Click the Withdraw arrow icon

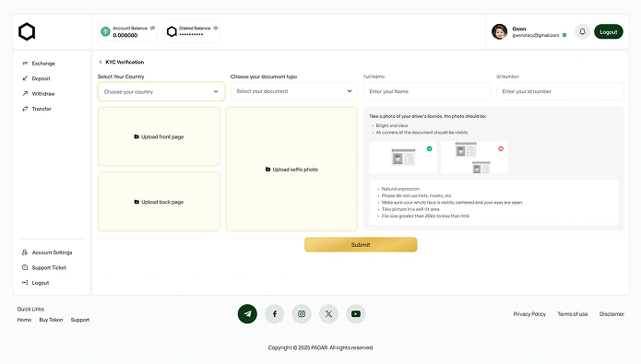pos(25,94)
